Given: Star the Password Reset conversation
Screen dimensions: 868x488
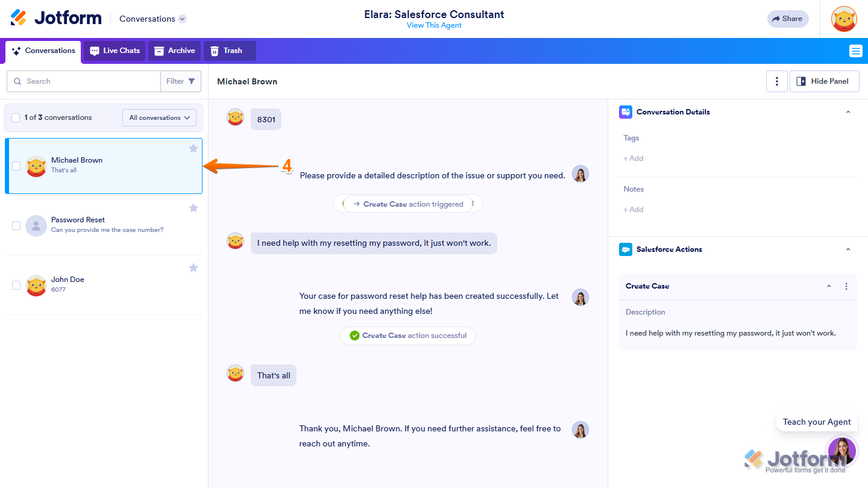Looking at the screenshot, I should pos(193,208).
